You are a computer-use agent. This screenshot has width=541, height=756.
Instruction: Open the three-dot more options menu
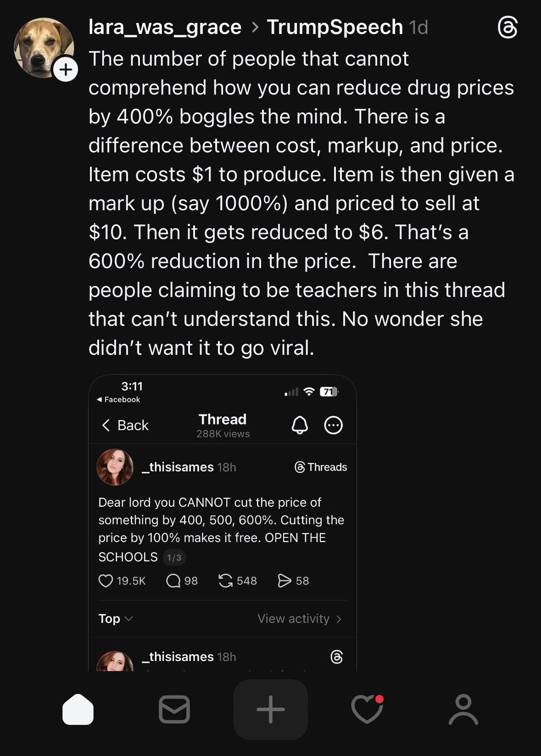334,425
